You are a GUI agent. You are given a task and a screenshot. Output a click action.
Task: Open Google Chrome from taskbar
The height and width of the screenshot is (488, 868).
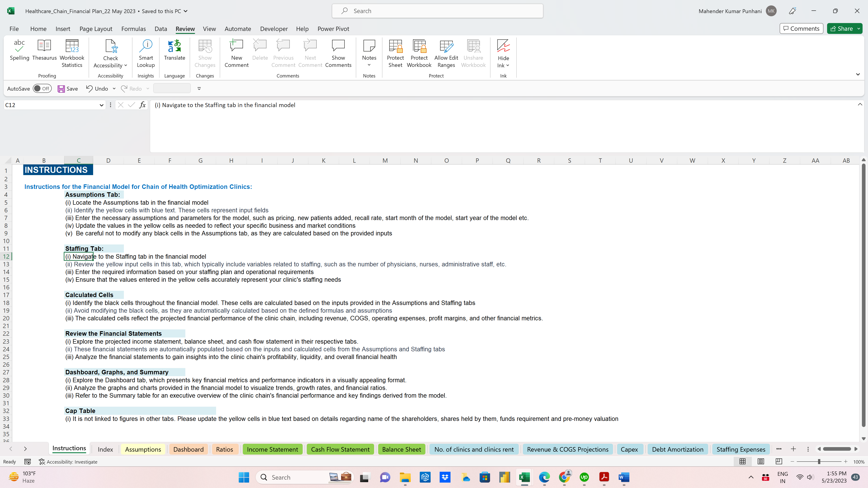[x=564, y=477]
